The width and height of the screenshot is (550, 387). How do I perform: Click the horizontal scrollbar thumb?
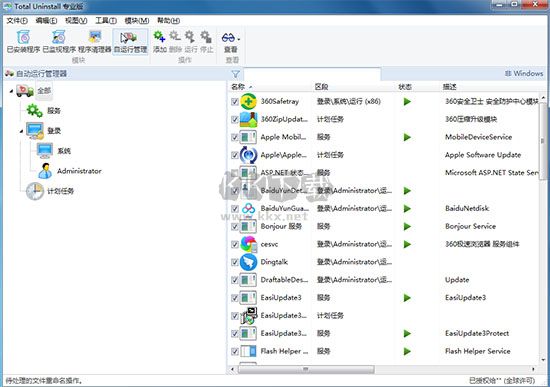point(306,369)
